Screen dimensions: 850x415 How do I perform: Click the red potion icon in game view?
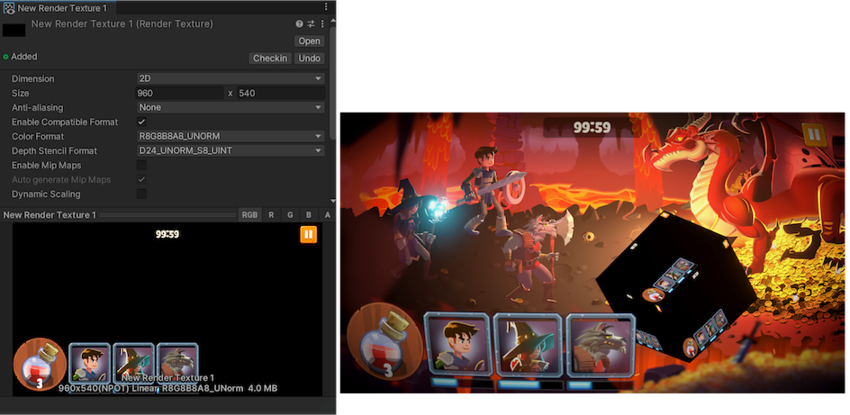[x=379, y=339]
